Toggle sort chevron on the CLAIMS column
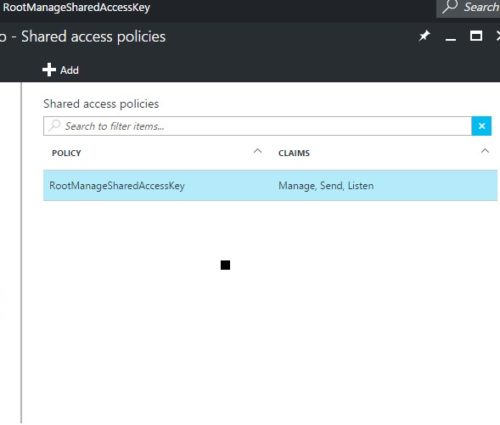The image size is (500, 425). point(485,151)
